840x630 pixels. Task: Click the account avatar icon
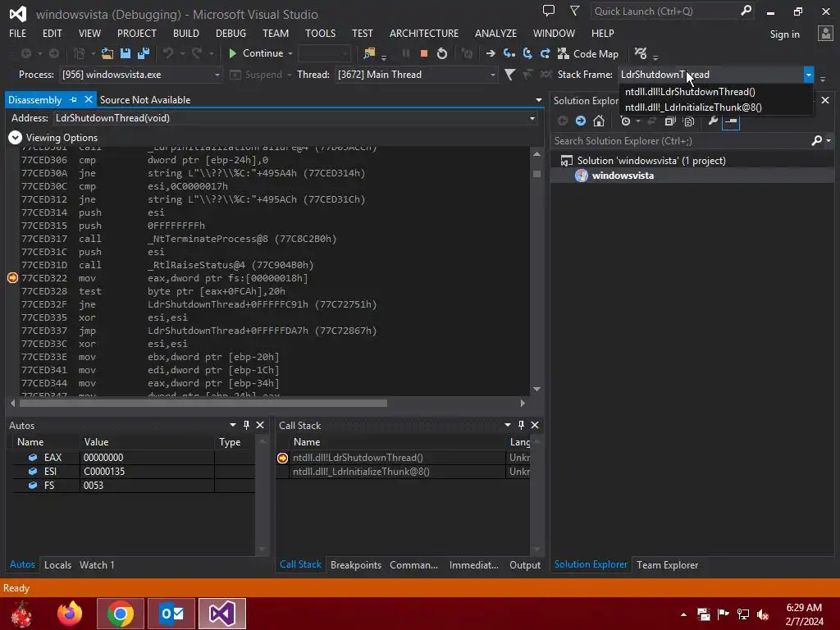825,34
